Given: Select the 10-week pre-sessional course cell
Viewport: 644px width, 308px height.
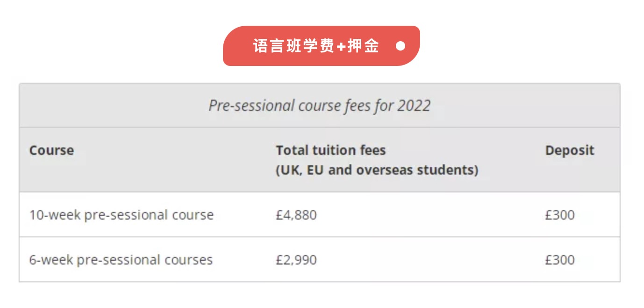Looking at the screenshot, I should click(121, 215).
